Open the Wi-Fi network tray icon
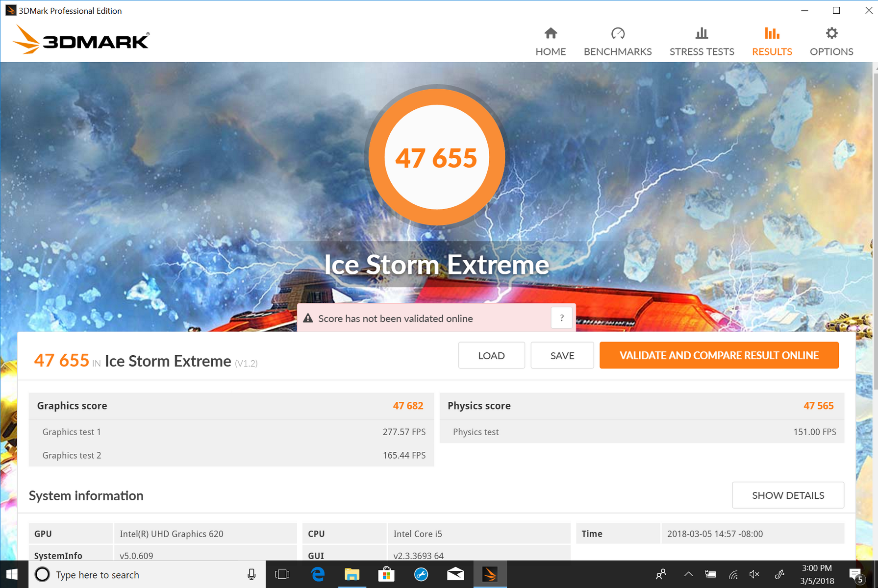Viewport: 878px width, 588px height. tap(733, 574)
